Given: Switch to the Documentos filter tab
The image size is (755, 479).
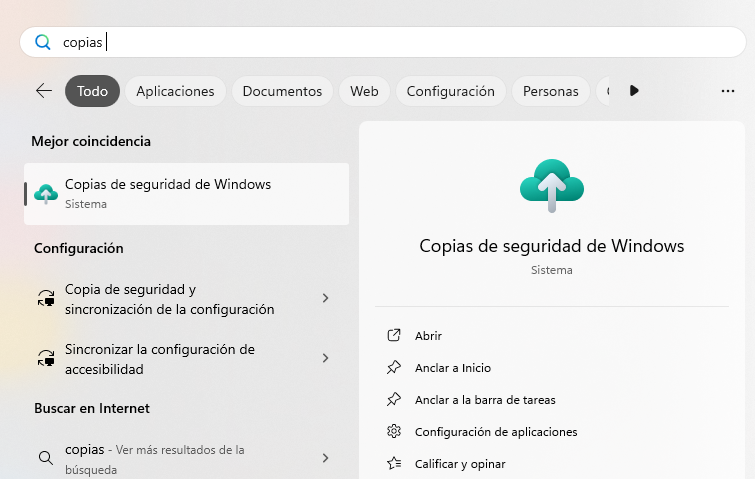Looking at the screenshot, I should (282, 91).
